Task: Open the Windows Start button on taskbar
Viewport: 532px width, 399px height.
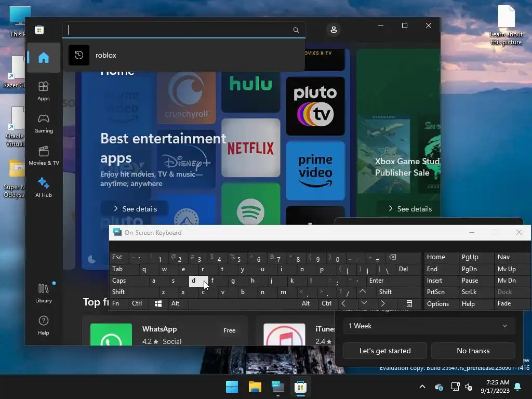Action: pyautogui.click(x=232, y=387)
